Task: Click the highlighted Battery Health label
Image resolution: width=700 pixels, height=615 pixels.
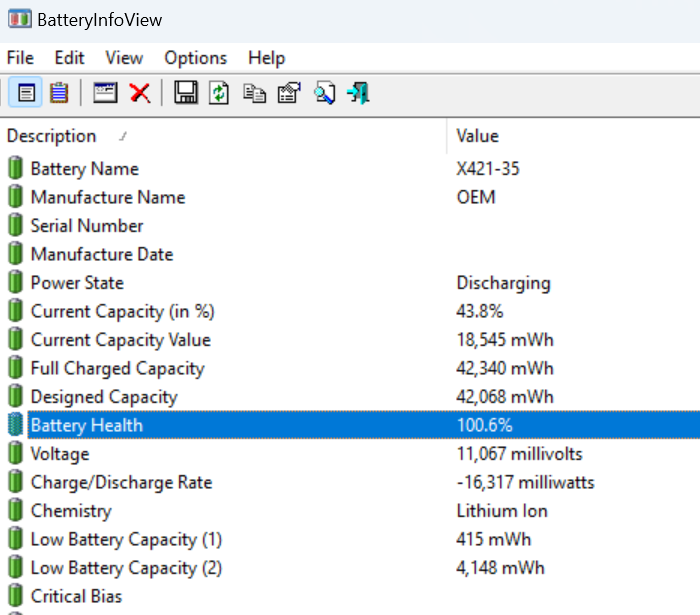Action: (87, 425)
